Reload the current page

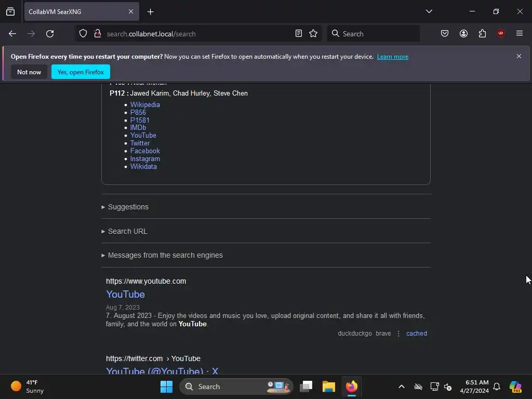50,34
